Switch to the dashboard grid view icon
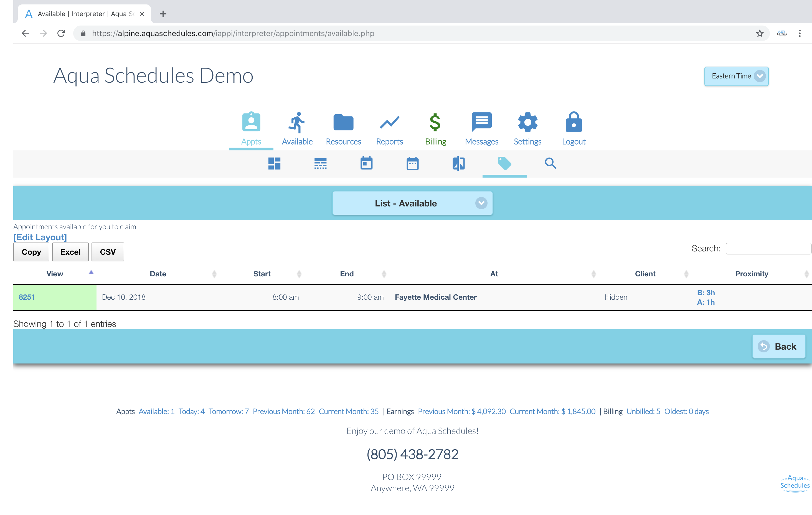812x515 pixels. [274, 163]
